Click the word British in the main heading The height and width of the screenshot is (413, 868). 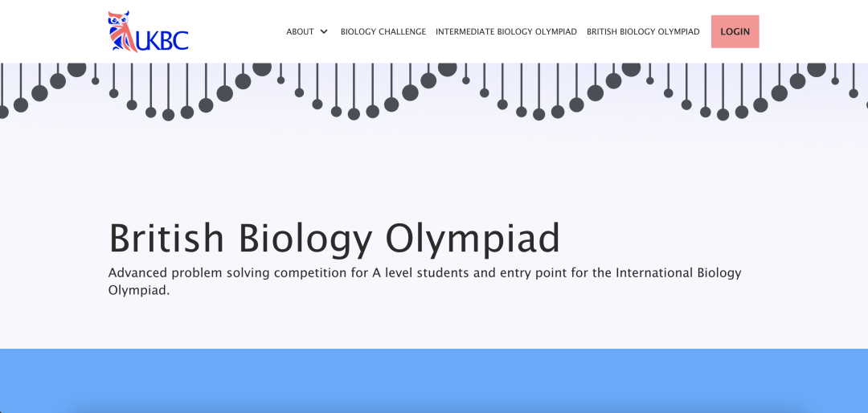click(166, 238)
